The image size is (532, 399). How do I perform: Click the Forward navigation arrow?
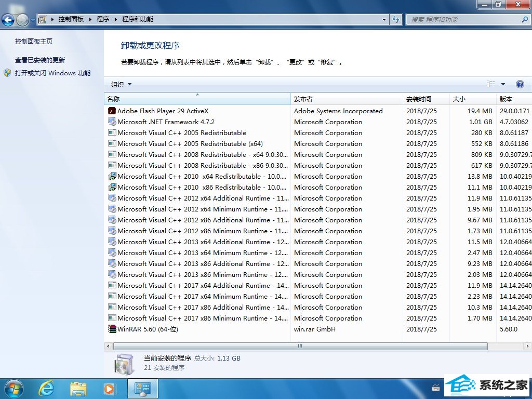23,20
